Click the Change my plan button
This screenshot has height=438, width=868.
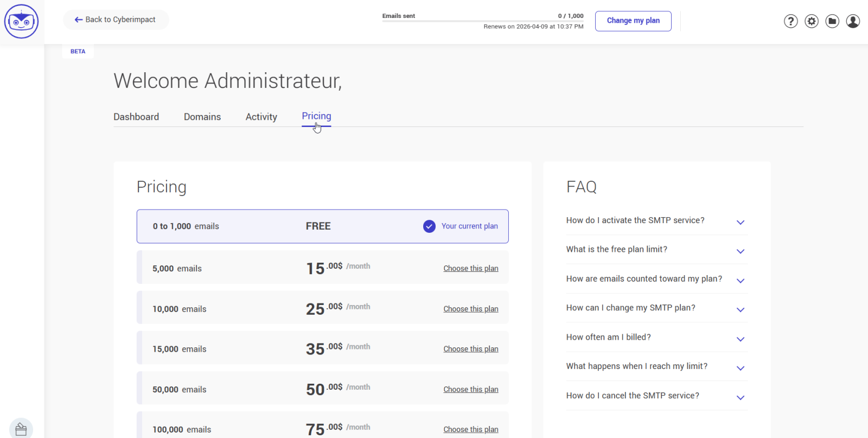pyautogui.click(x=633, y=21)
